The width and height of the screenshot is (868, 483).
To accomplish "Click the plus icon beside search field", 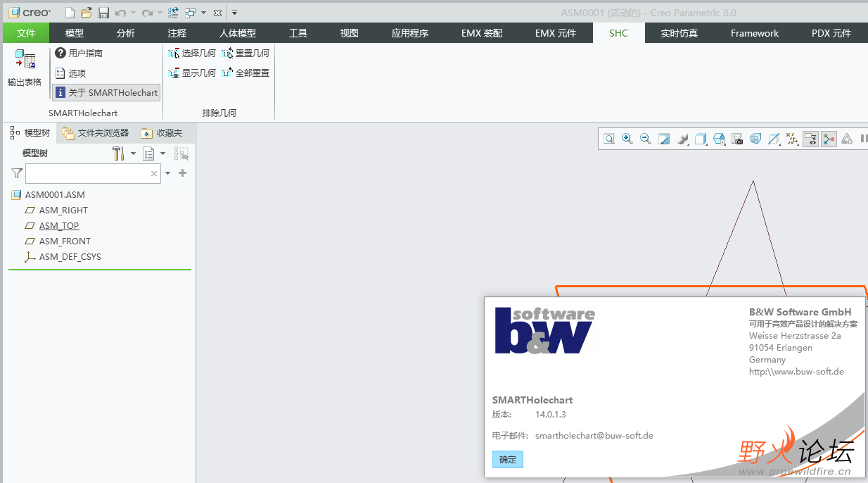I will pos(183,172).
